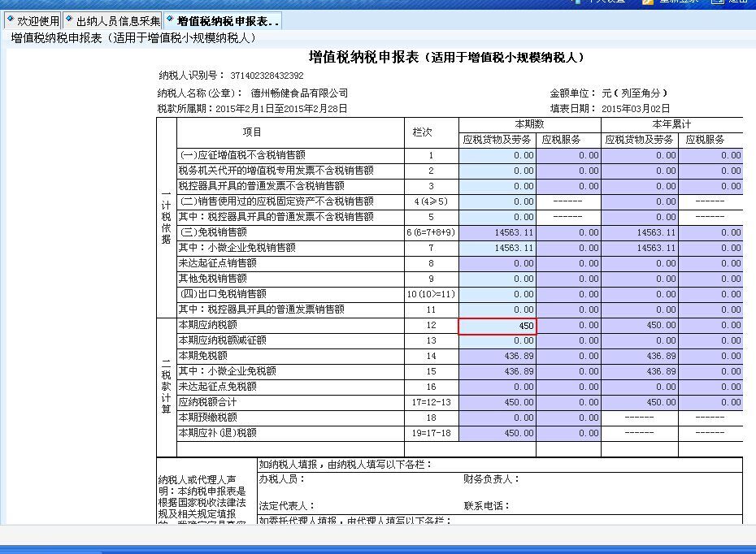This screenshot has height=554, width=756.
Task: Click row label 未达起征点销售额
Action: [x=218, y=263]
